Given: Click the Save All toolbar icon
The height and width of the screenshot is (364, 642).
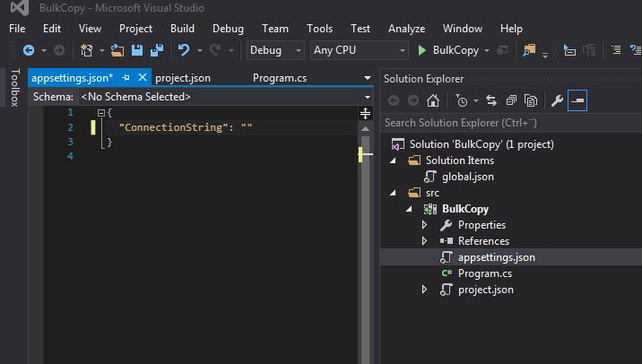Looking at the screenshot, I should pyautogui.click(x=157, y=50).
